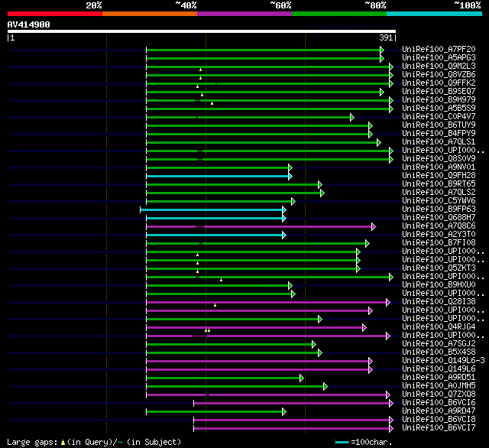Select the UniRef100_B6VCI6 label
489x448 pixels.
(x=439, y=403)
